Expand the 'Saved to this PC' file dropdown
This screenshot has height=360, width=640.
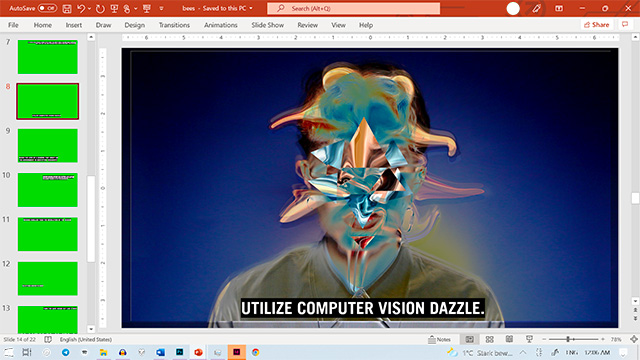[251, 8]
